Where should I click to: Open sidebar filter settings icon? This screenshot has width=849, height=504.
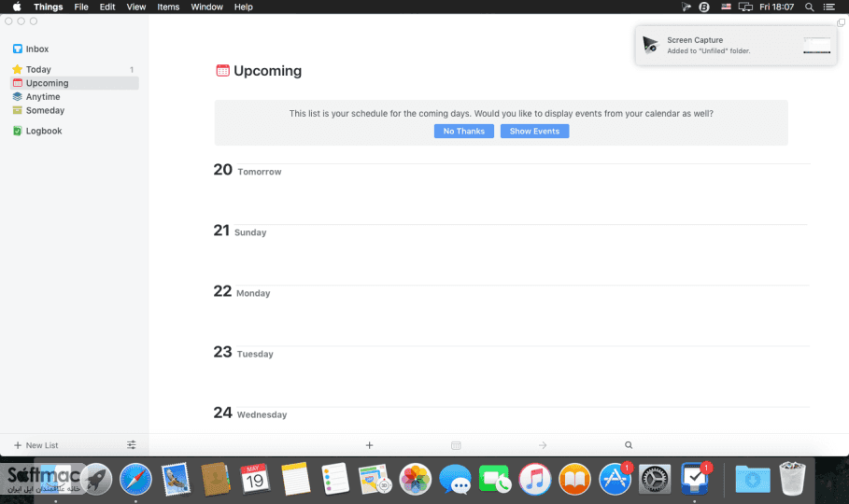click(x=131, y=445)
